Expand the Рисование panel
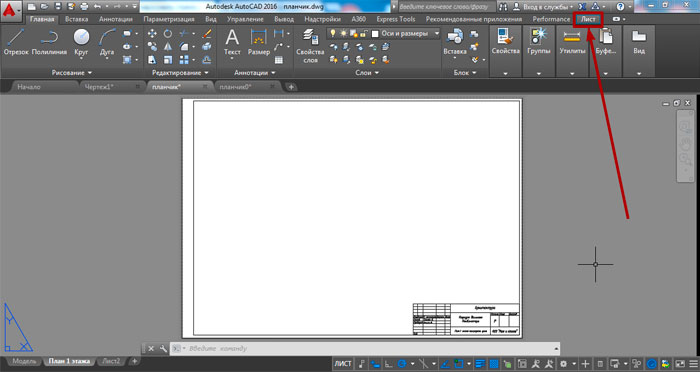The image size is (700, 372). click(71, 72)
